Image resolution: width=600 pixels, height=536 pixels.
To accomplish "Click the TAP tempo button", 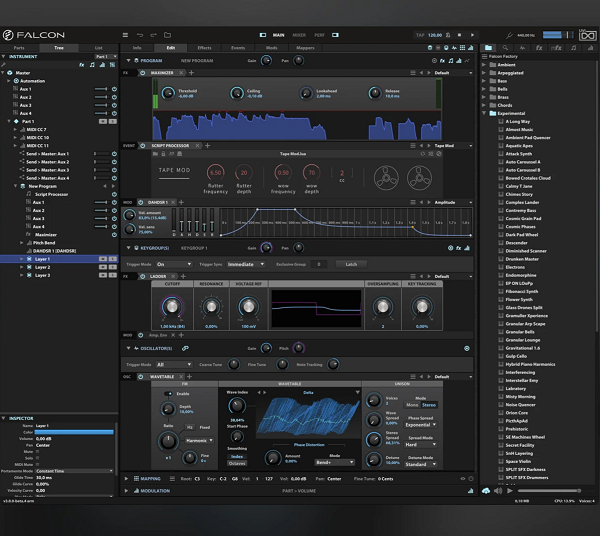I will point(420,35).
